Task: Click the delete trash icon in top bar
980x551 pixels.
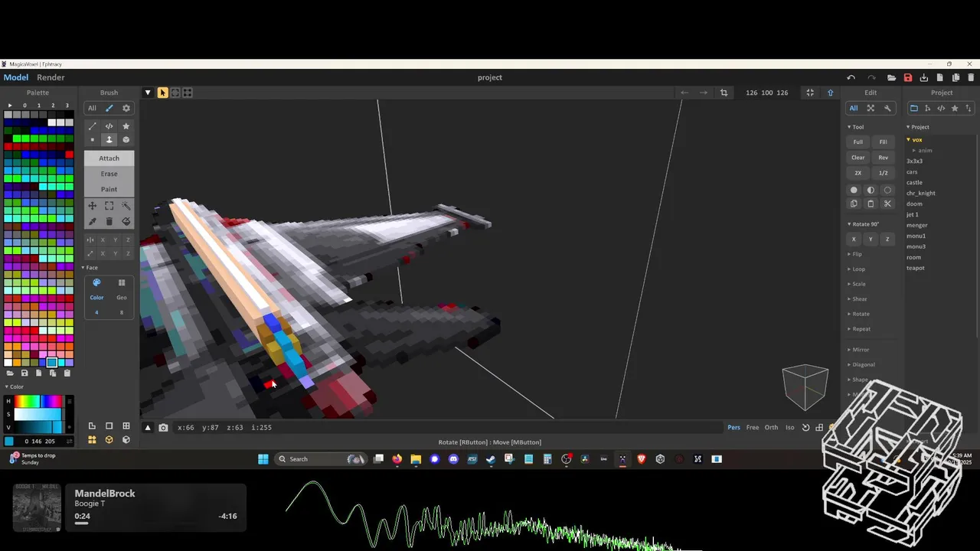Action: (x=972, y=77)
